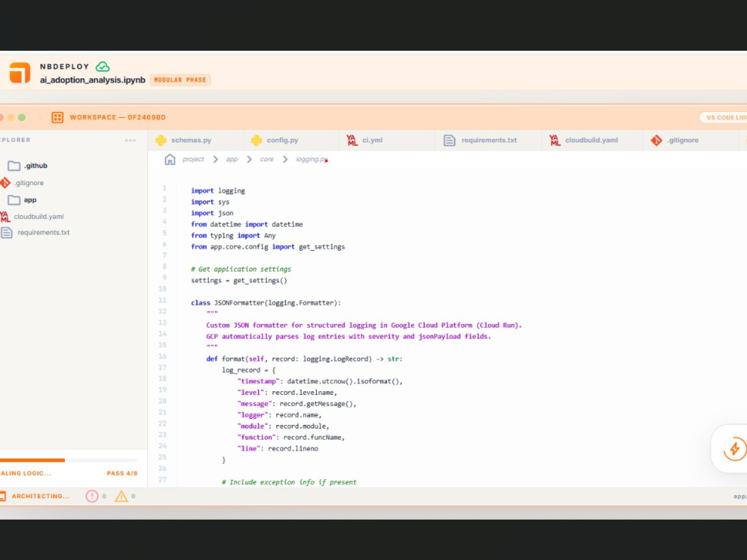This screenshot has width=747, height=560.
Task: Open the ci.yml tab
Action: (387, 140)
